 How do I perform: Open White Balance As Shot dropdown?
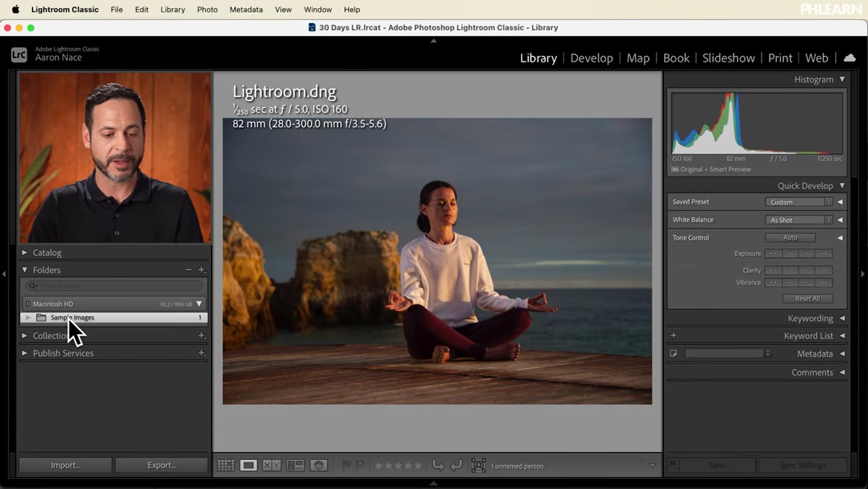[x=799, y=220]
